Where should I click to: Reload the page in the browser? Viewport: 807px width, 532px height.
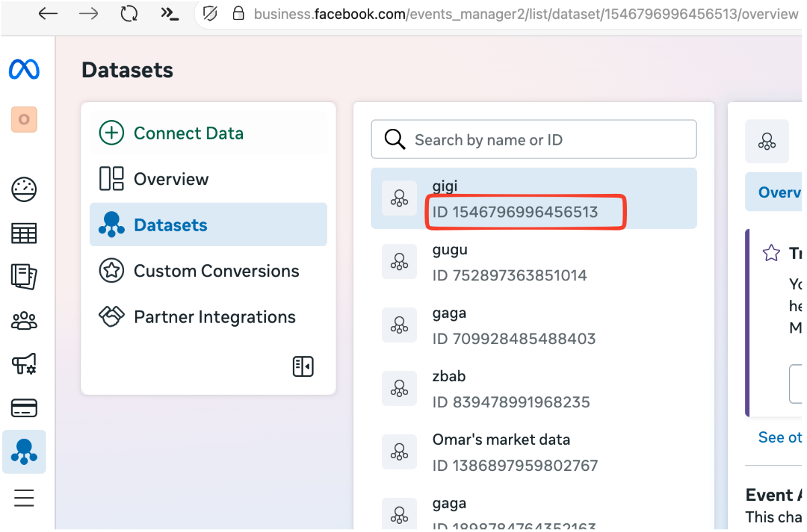129,14
